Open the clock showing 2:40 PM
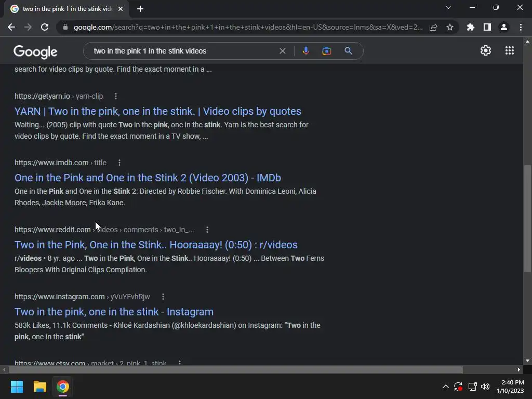 click(510, 387)
